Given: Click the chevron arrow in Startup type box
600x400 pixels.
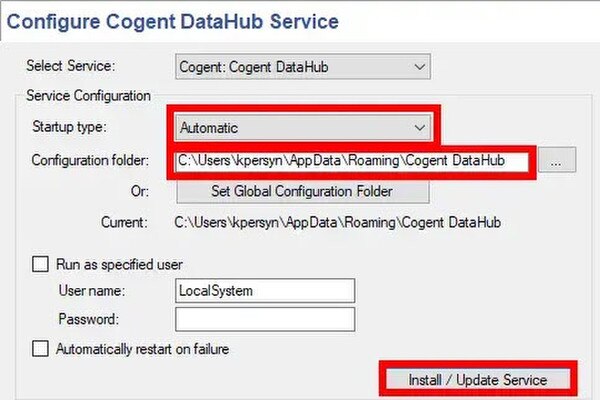Looking at the screenshot, I should tap(420, 128).
